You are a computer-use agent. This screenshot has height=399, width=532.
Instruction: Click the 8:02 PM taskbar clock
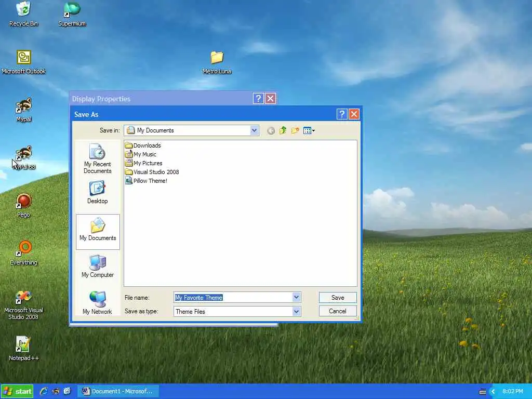pos(513,392)
